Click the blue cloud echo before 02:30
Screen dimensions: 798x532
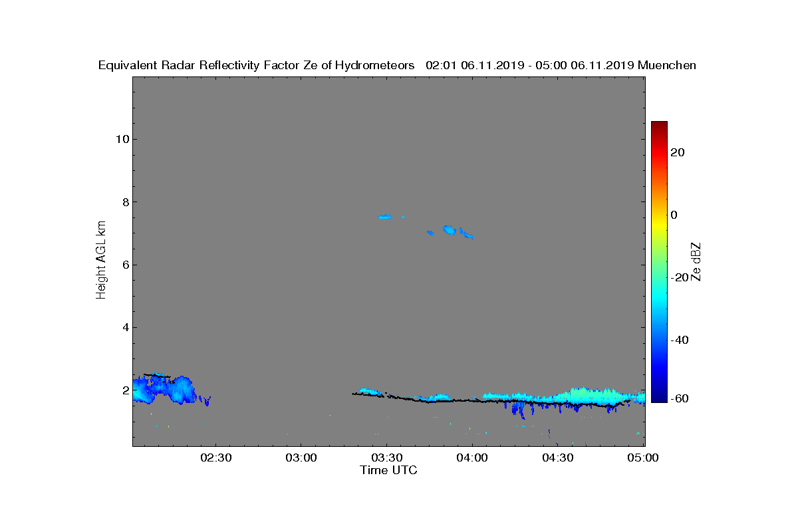[164, 390]
